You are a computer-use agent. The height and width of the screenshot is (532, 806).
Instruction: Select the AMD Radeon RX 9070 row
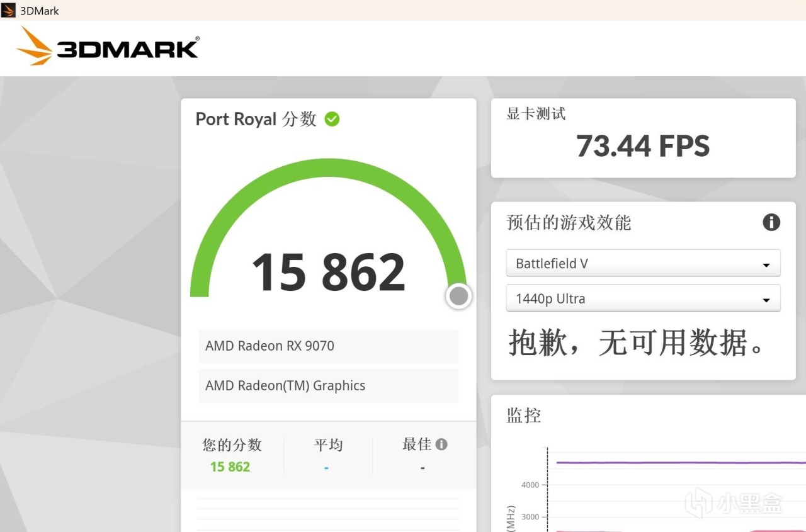(x=328, y=346)
